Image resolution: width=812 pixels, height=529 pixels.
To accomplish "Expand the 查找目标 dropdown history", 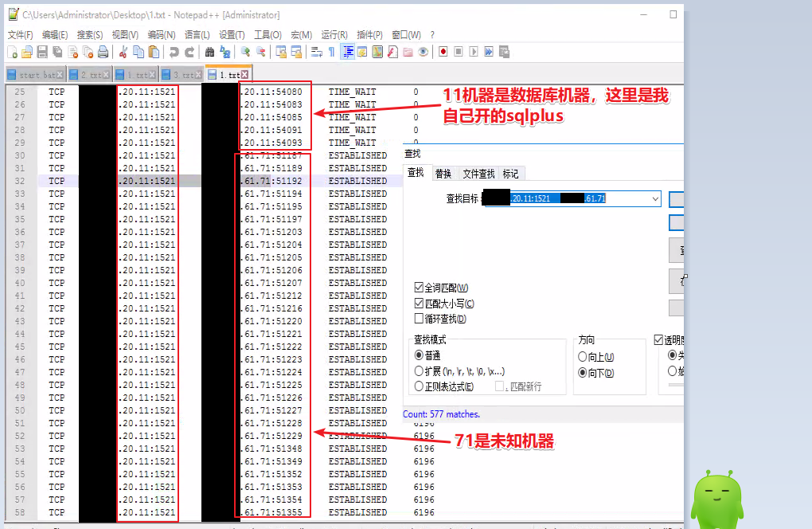I will (x=655, y=198).
